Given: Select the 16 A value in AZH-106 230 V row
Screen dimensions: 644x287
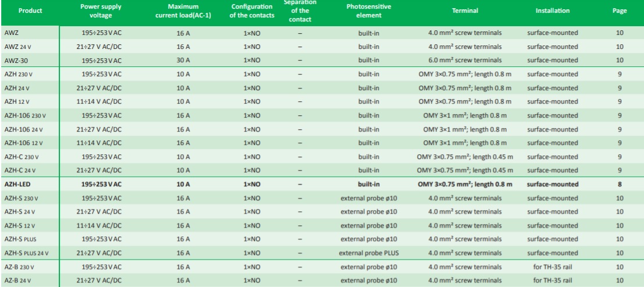Looking at the screenshot, I should click(183, 115).
